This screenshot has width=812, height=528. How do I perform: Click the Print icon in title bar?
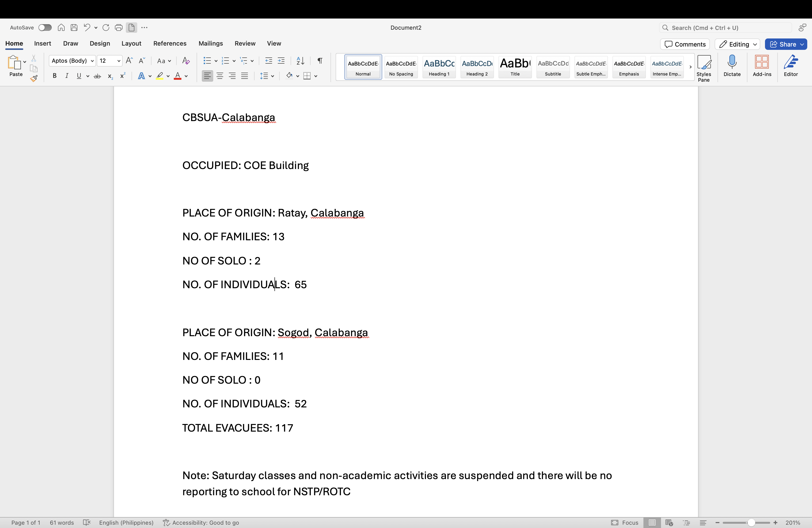(x=118, y=28)
